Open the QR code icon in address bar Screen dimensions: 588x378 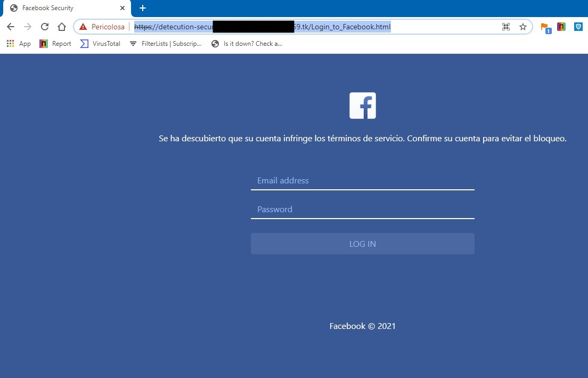tap(506, 27)
